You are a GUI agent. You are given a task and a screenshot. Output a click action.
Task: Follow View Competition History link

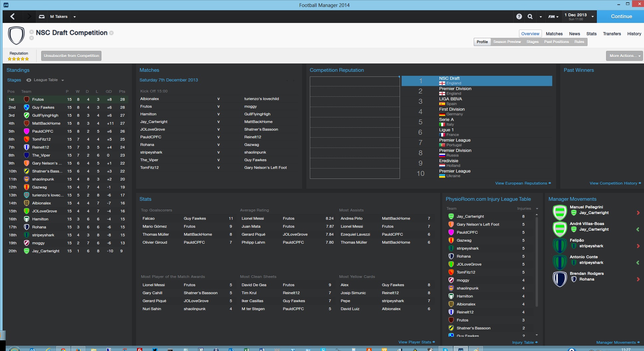point(615,183)
